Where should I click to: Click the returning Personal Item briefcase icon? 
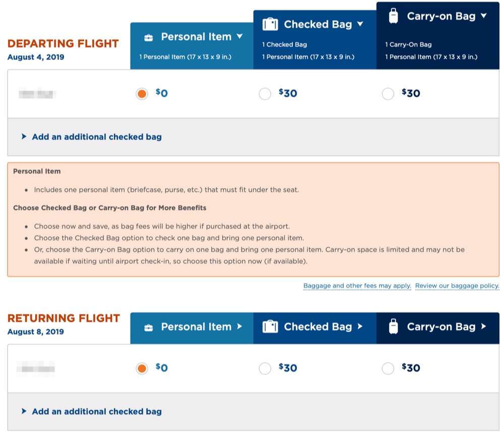point(148,327)
